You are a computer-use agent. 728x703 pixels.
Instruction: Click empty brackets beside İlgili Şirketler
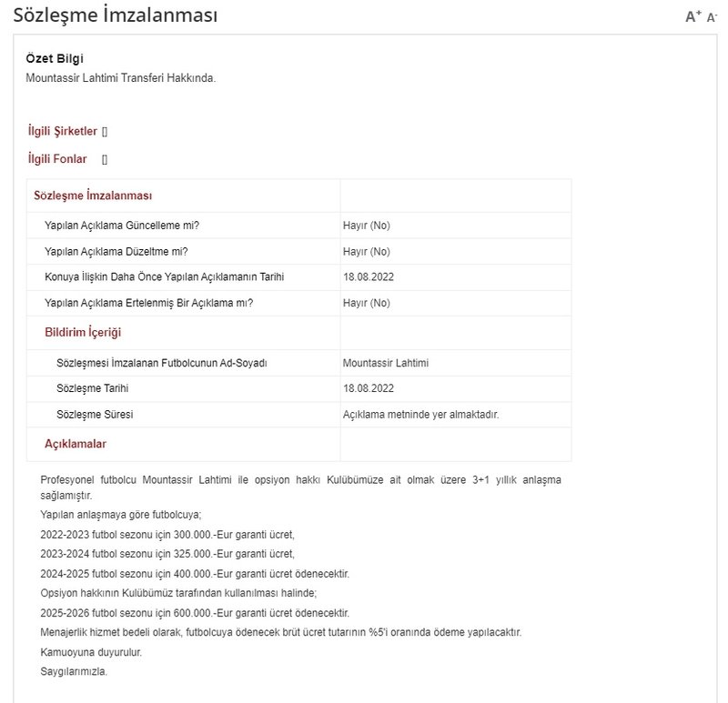click(105, 132)
